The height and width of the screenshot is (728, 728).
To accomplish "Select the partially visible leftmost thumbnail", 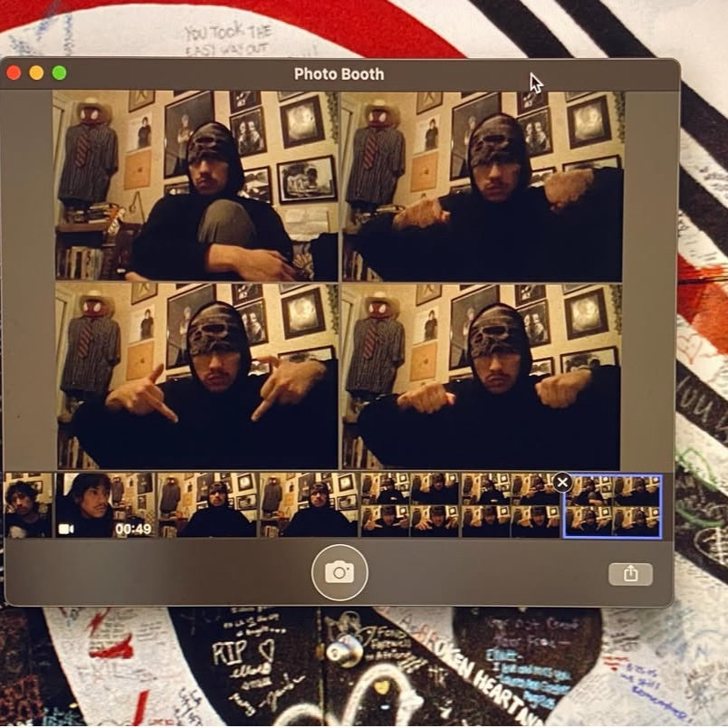I will [x=27, y=505].
